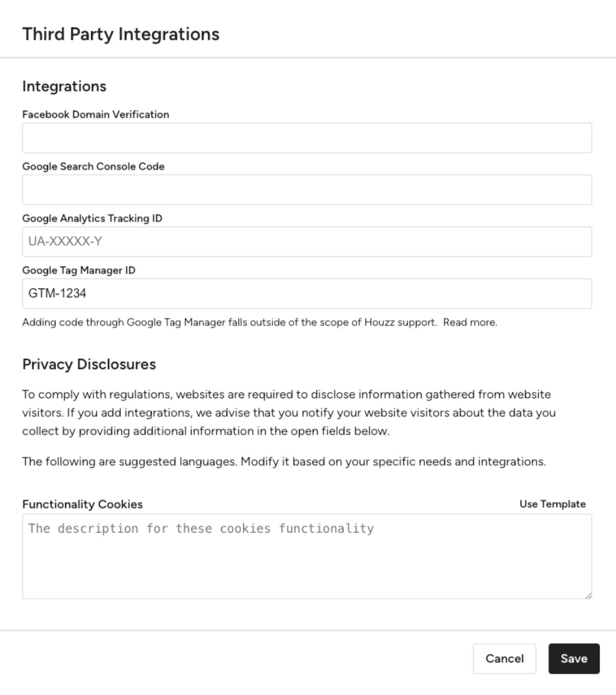Click the Facebook Domain Verification input field
This screenshot has height=695, width=616.
307,137
